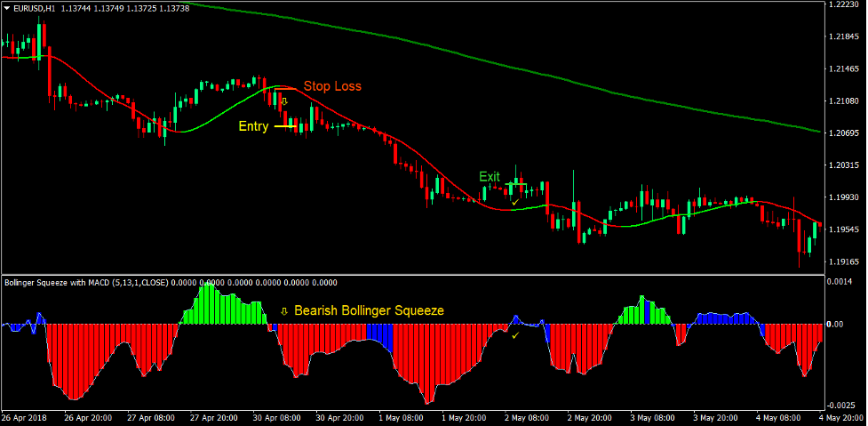This screenshot has width=868, height=426.
Task: Click the 1.19165 price scale label
Action: [x=842, y=261]
